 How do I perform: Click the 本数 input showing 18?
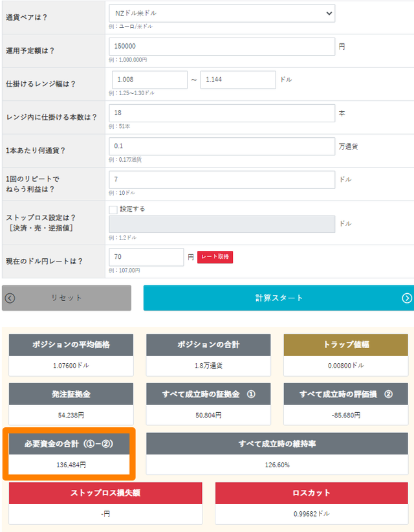(x=222, y=113)
